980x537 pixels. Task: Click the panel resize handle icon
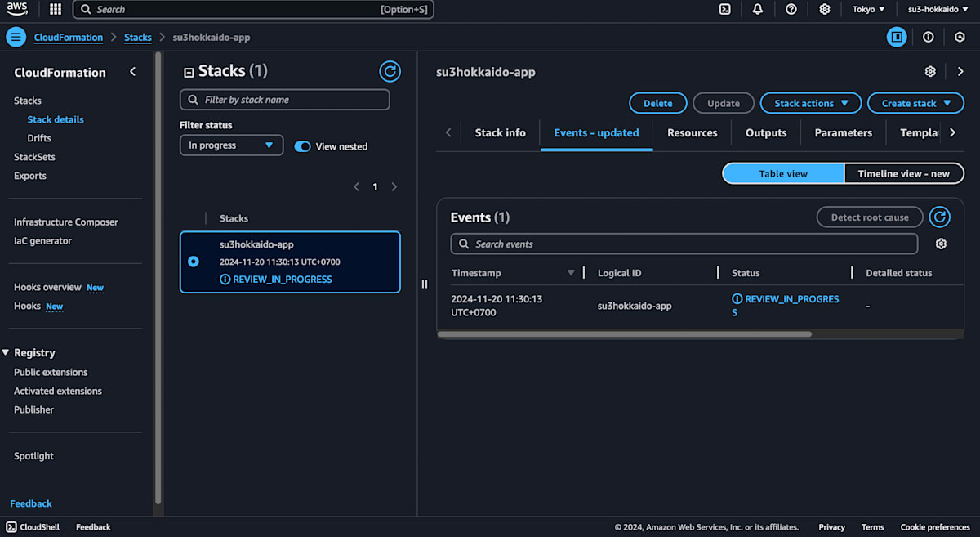pos(425,284)
